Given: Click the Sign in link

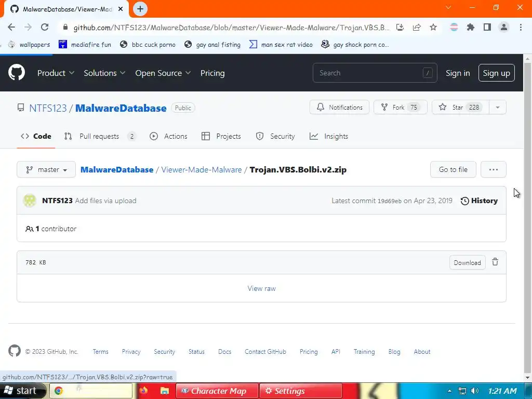Looking at the screenshot, I should 458,73.
